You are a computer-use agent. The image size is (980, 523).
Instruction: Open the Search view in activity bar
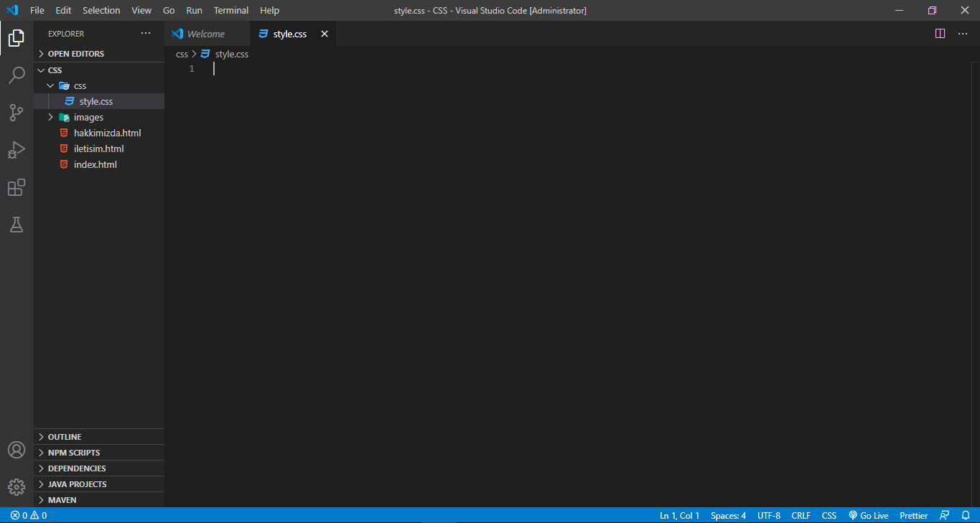[17, 75]
